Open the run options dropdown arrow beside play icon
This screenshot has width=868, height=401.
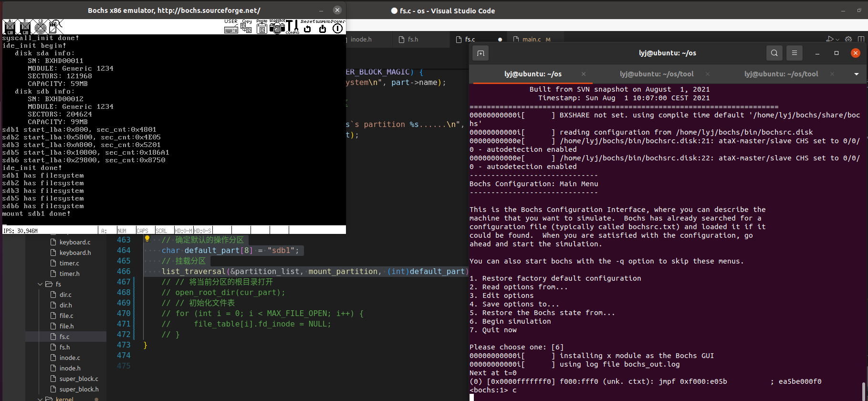coord(838,39)
